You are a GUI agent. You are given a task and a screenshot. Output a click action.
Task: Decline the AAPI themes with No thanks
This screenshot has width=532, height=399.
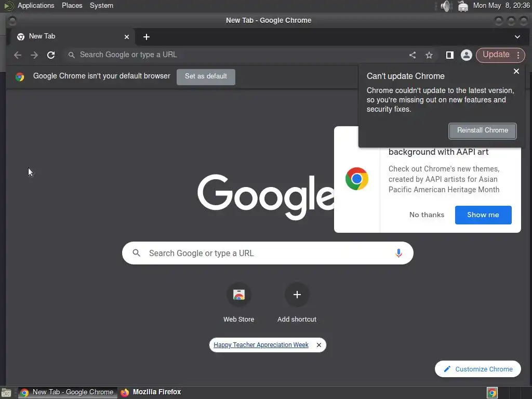click(427, 215)
